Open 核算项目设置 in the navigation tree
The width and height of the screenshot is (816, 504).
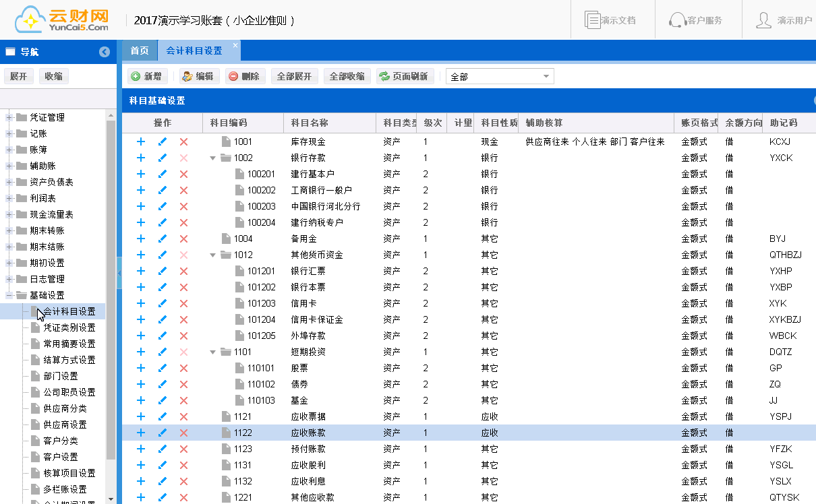pyautogui.click(x=69, y=473)
